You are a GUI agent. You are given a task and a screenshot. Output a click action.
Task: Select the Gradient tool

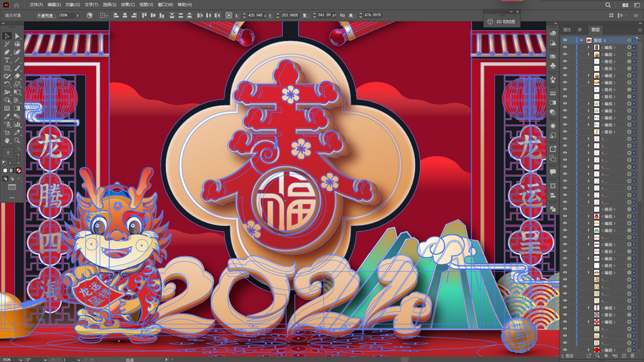[17, 108]
